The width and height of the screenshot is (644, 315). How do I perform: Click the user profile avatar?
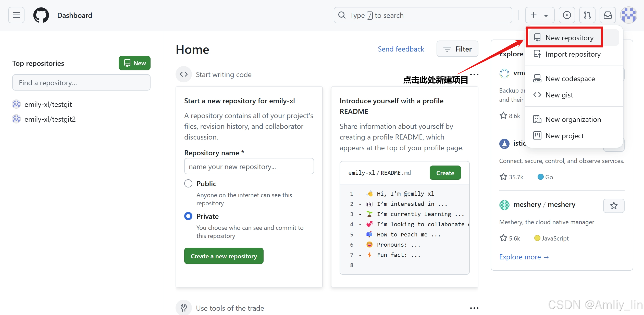coord(628,15)
